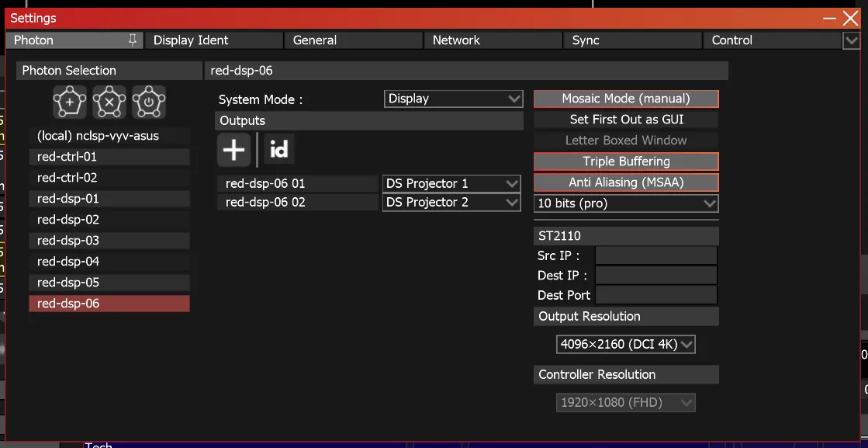Select red-dsp-04 in Photon list
Image resolution: width=868 pixels, height=448 pixels.
(x=109, y=262)
